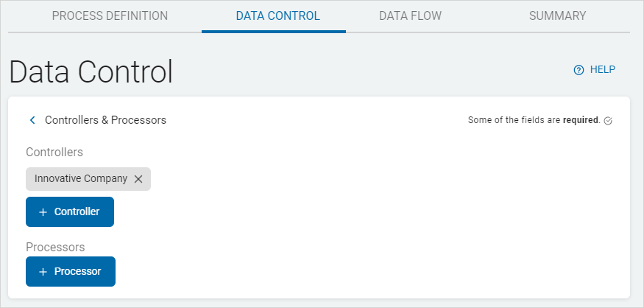Click the Controllers section label
This screenshot has height=308, width=644.
click(x=54, y=153)
